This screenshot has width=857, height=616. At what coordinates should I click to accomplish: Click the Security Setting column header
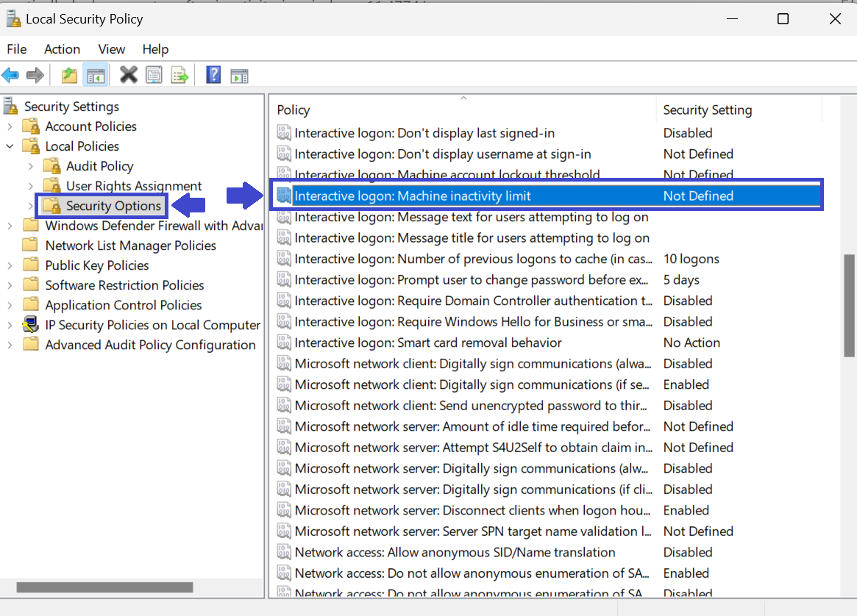click(x=707, y=110)
